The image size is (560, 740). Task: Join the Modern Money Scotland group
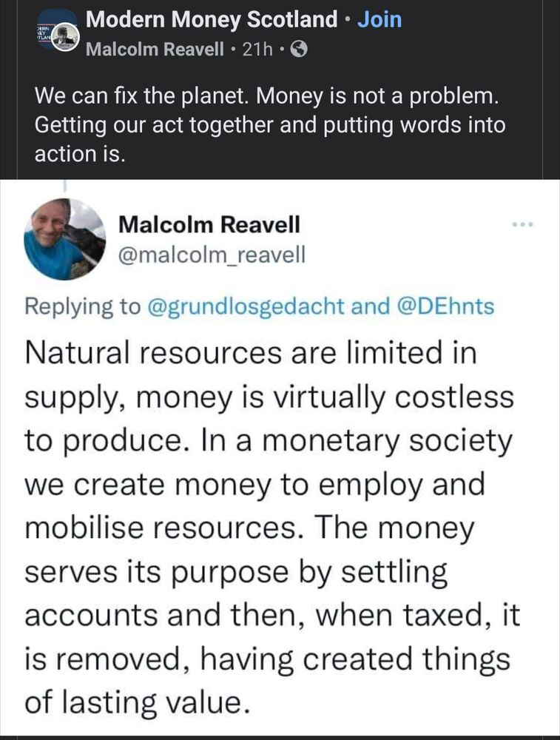(379, 20)
